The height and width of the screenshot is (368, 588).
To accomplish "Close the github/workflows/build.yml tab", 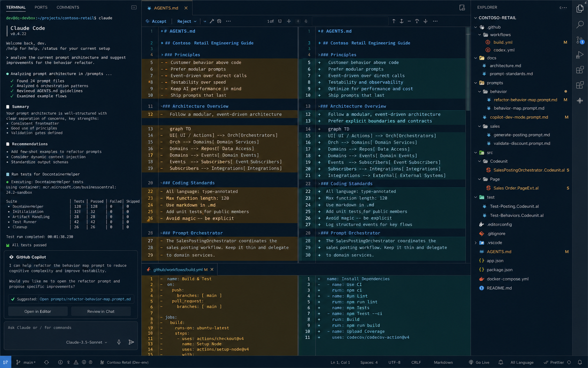I will point(212,270).
